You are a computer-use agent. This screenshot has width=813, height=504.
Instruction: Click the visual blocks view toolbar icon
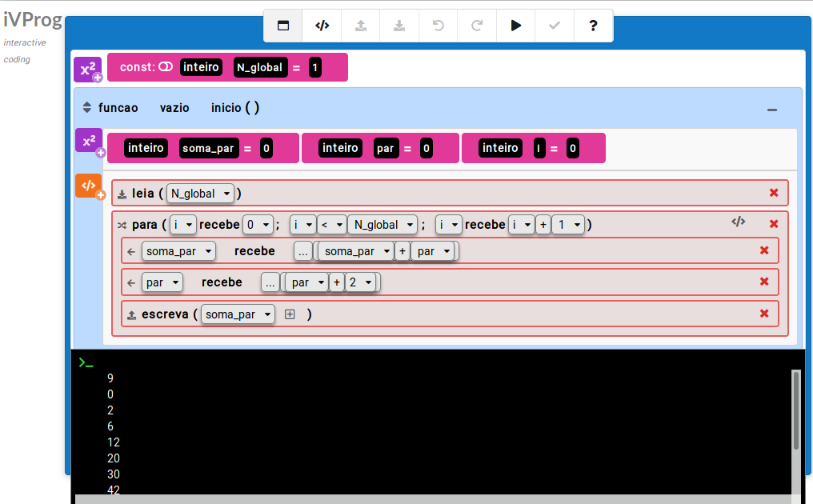click(283, 26)
